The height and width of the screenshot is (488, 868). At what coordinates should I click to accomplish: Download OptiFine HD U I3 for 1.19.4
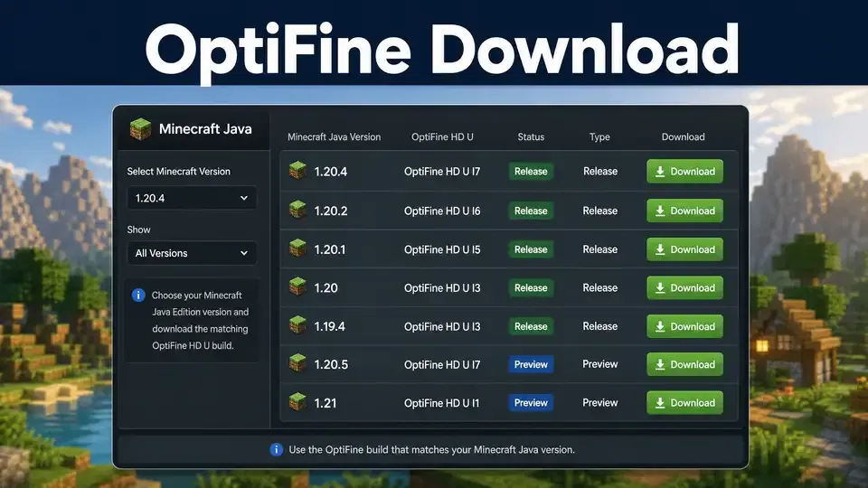pyautogui.click(x=684, y=326)
